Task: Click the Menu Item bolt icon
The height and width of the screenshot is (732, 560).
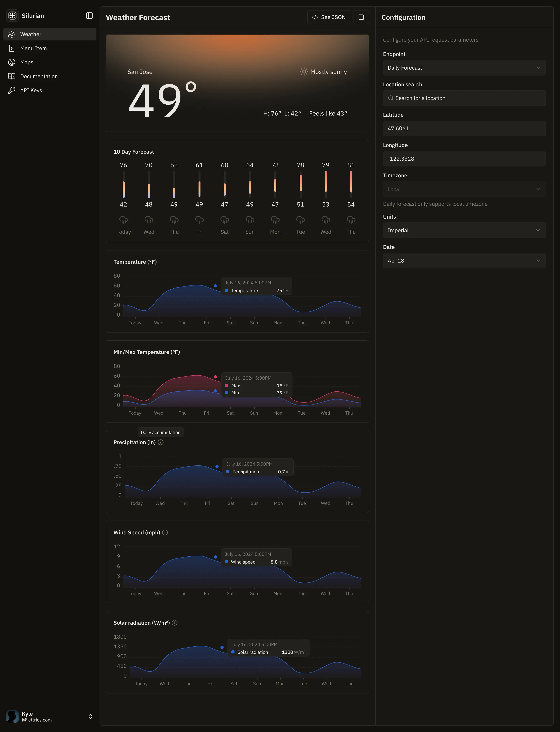Action: pyautogui.click(x=12, y=48)
